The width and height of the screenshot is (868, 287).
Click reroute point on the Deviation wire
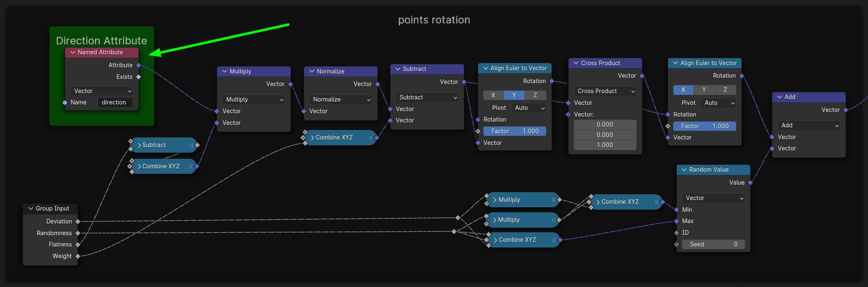(x=458, y=218)
